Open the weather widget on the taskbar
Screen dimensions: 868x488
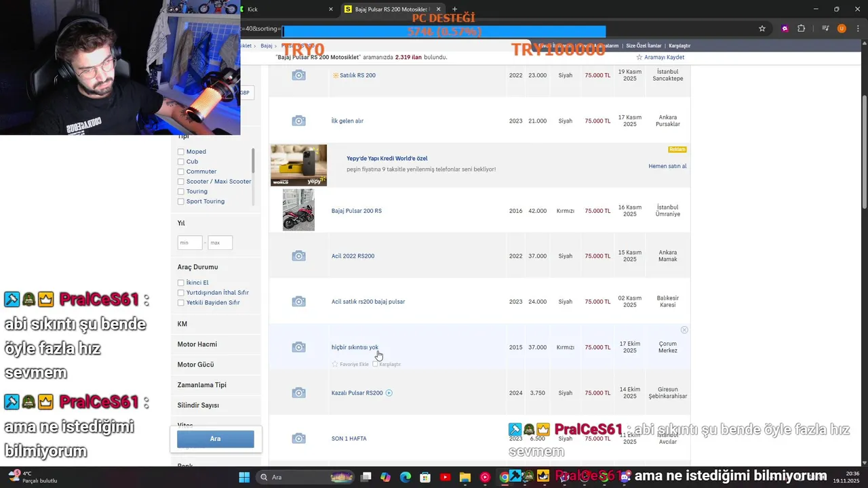tap(33, 477)
